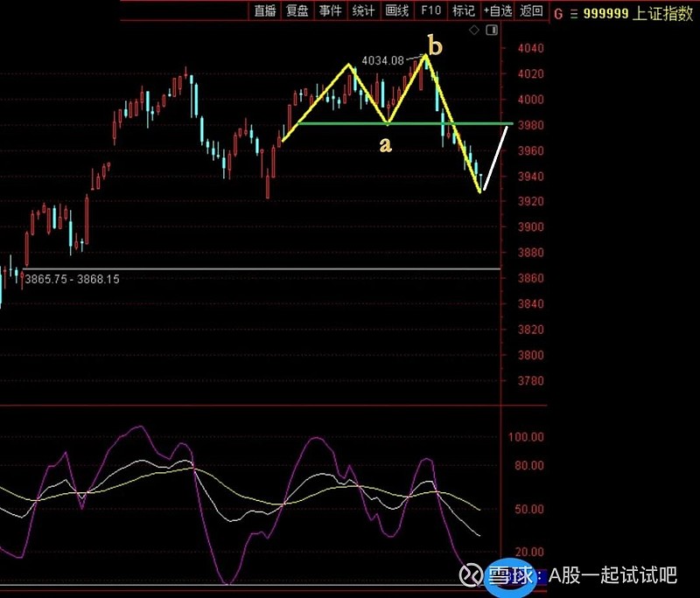The image size is (700, 598).
Task: Select the 999999 上证指数 title
Action: point(639,14)
